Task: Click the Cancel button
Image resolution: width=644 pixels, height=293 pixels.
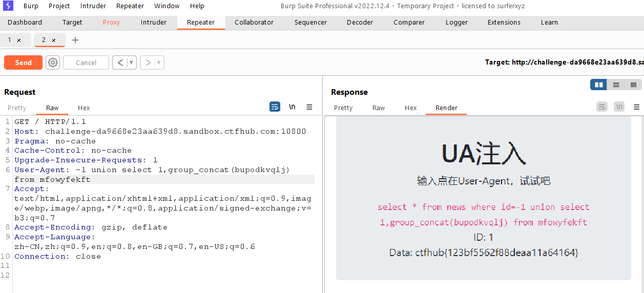Action: click(x=86, y=62)
